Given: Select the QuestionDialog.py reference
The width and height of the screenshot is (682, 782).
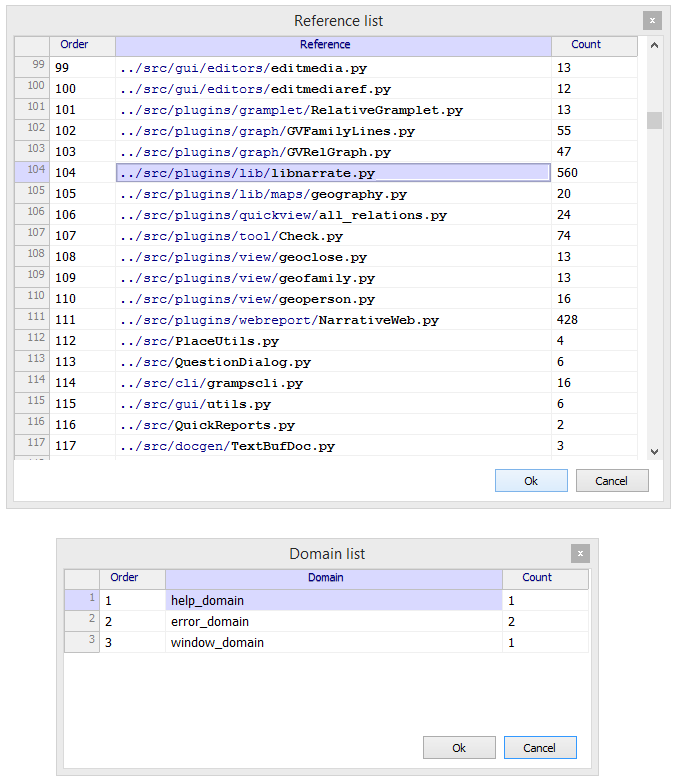Looking at the screenshot, I should coord(333,362).
